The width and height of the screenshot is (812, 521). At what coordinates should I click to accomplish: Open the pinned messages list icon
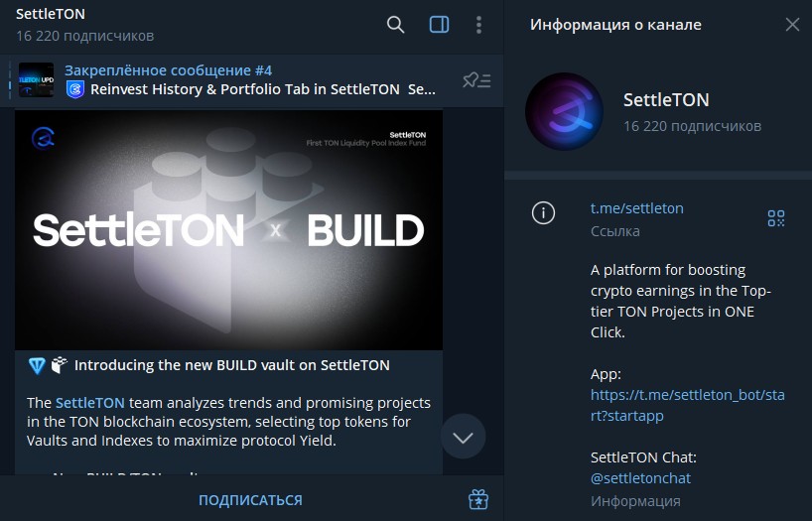pyautogui.click(x=476, y=80)
